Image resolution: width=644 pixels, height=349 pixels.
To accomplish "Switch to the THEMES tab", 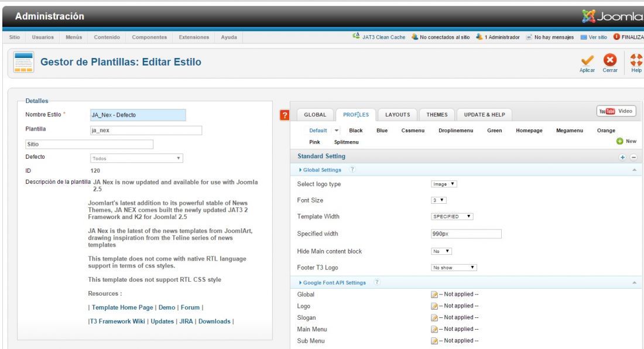I will 437,115.
